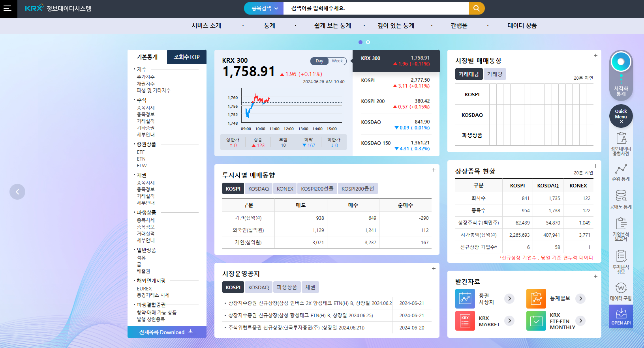Viewport: 644px width, 348px height.
Task: Expand 시장별 매매동향 with plus icon
Action: pos(595,56)
